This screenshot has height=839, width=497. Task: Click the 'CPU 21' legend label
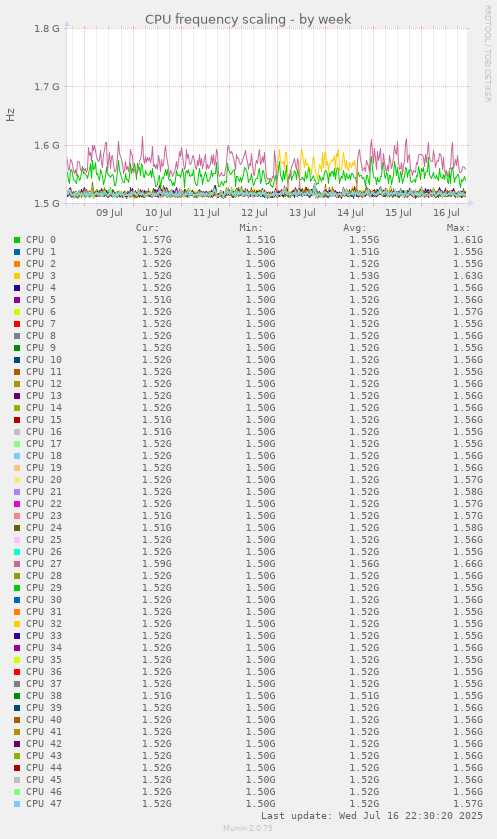pos(44,492)
